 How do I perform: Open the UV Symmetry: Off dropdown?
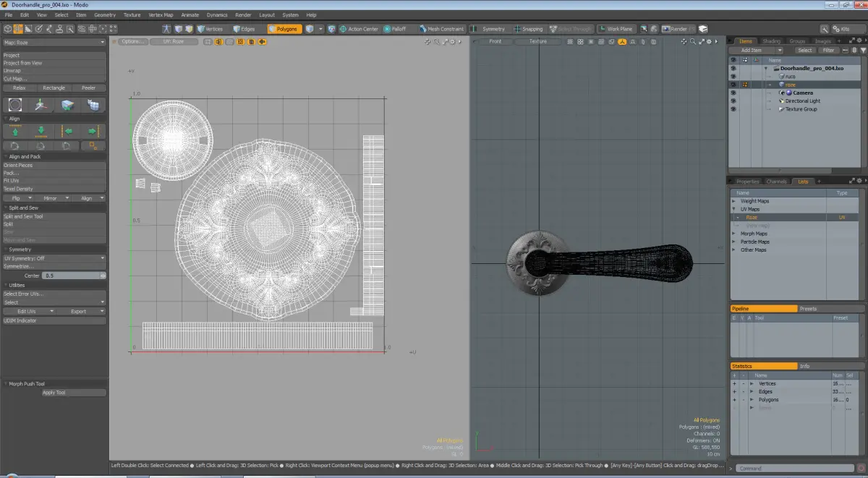54,258
